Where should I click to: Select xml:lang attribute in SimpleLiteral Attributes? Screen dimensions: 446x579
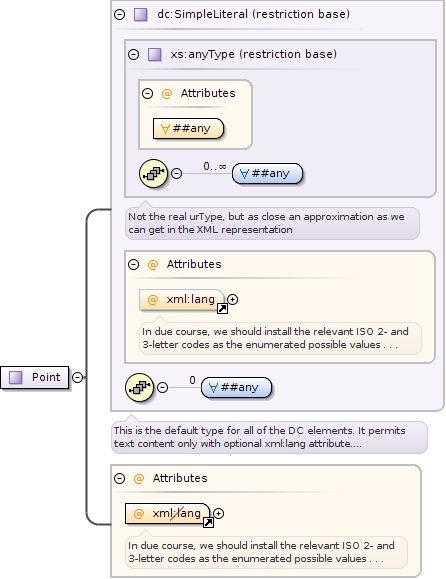(x=182, y=299)
